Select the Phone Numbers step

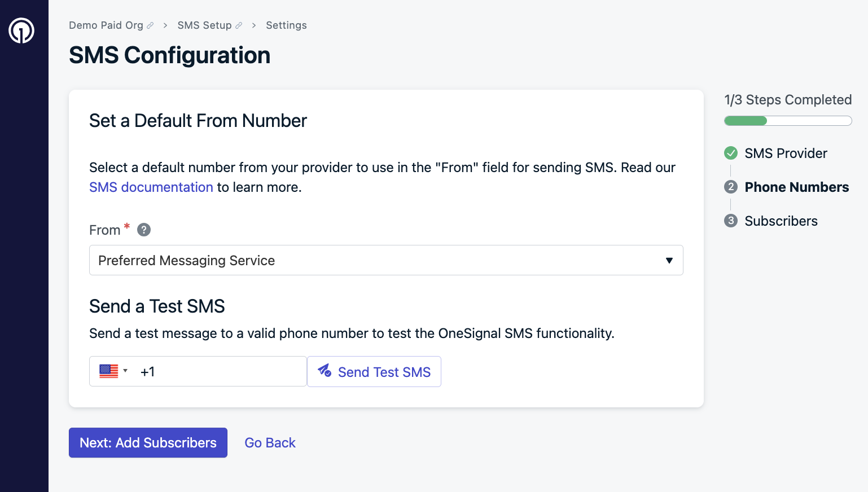[796, 187]
